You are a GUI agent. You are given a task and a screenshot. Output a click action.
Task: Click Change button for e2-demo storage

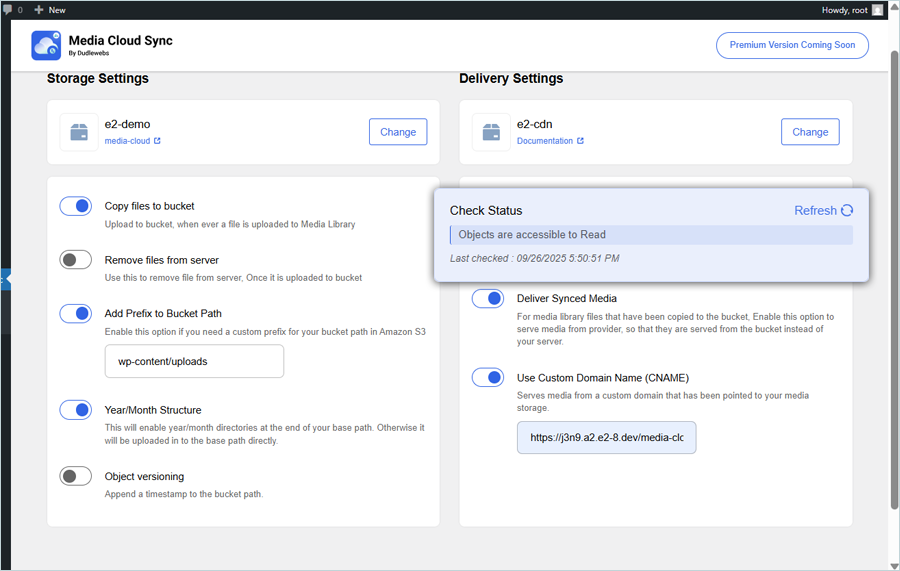click(x=398, y=132)
